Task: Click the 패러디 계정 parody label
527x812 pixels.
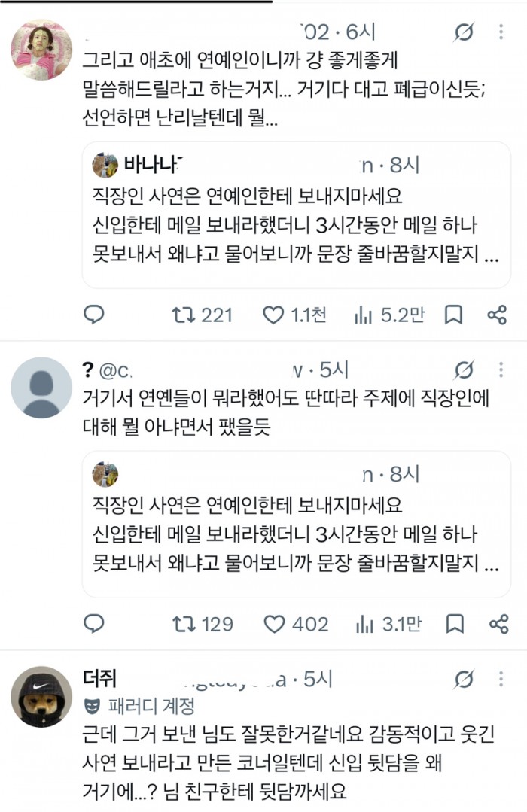Action: point(140,706)
